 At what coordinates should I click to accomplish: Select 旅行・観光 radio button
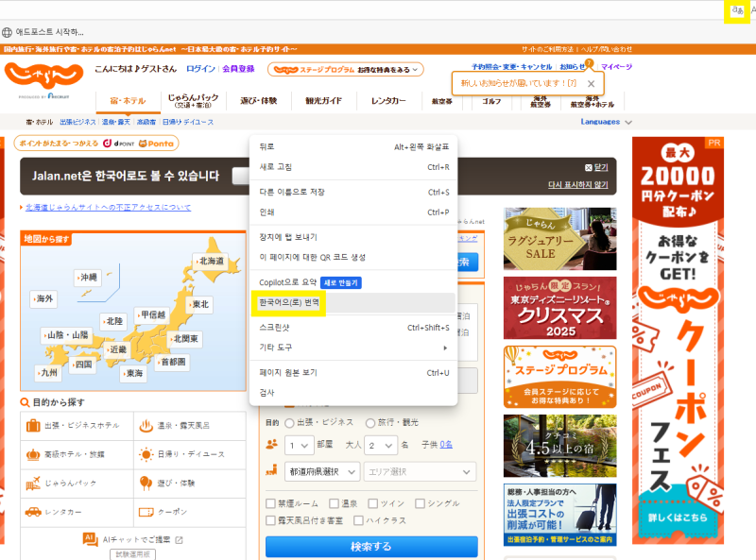(x=370, y=423)
